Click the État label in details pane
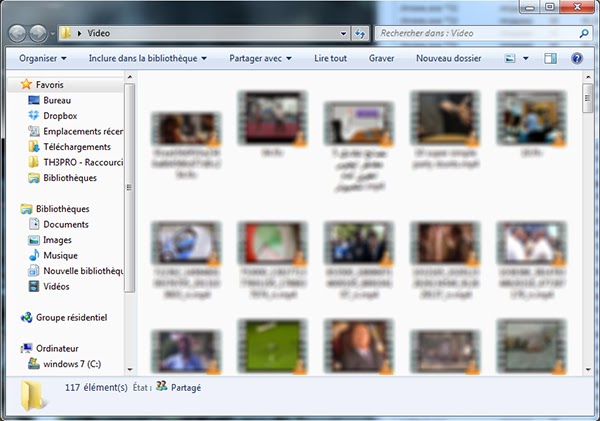 coord(142,388)
